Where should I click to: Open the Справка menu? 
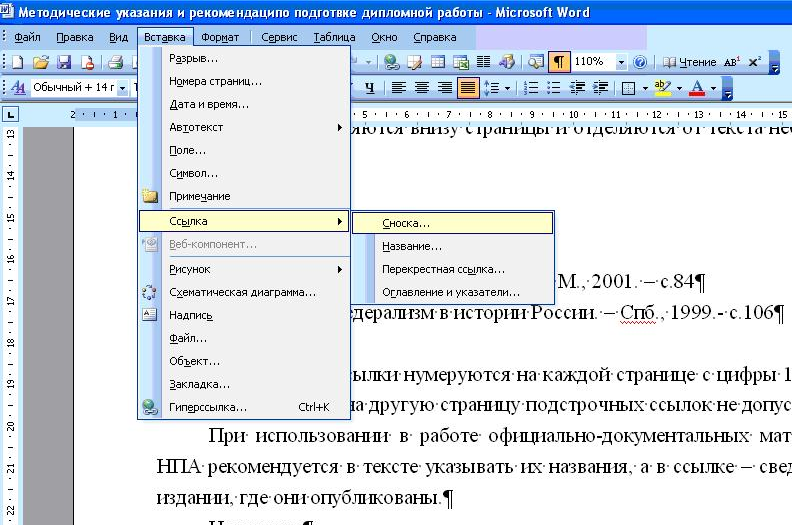coord(435,37)
